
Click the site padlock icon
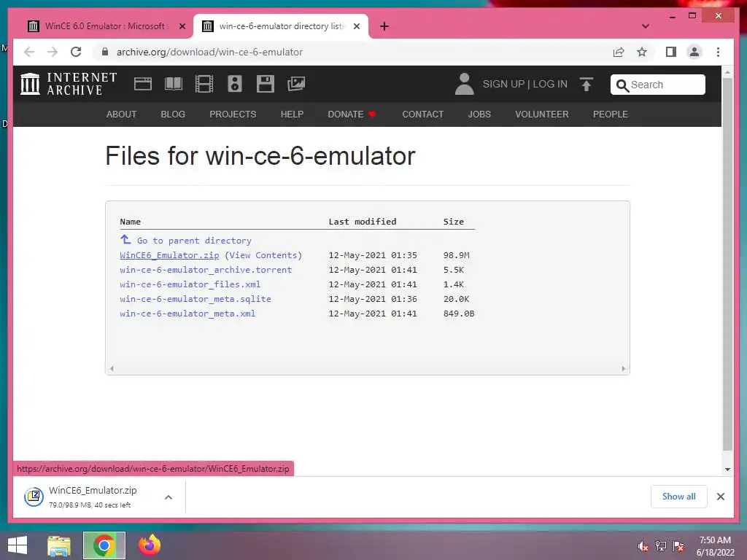point(105,52)
